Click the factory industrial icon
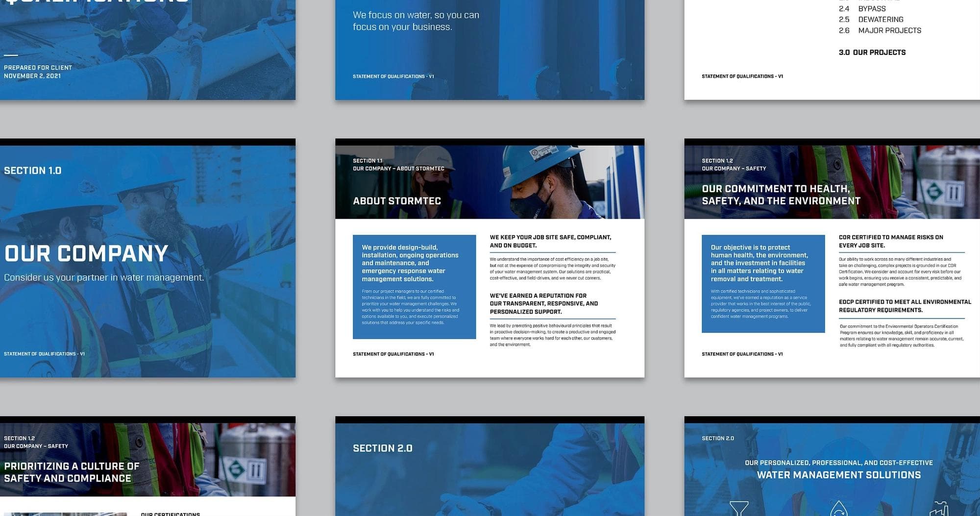The image size is (980, 516). 939,510
